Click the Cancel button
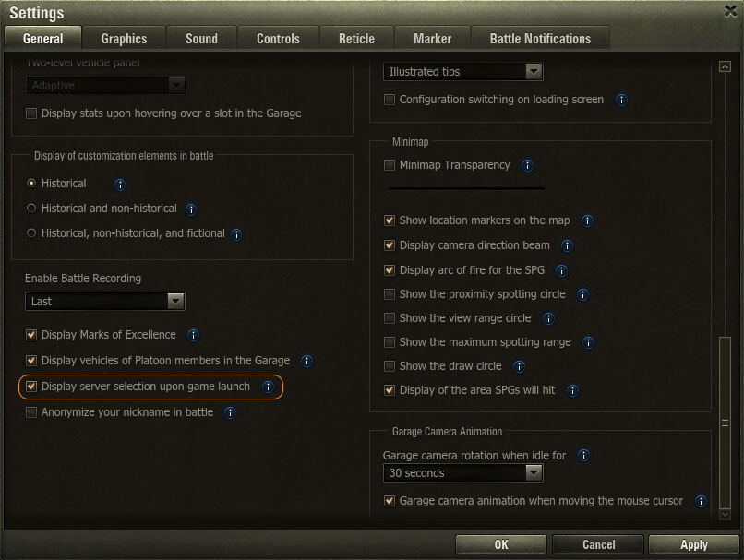 pyautogui.click(x=597, y=544)
